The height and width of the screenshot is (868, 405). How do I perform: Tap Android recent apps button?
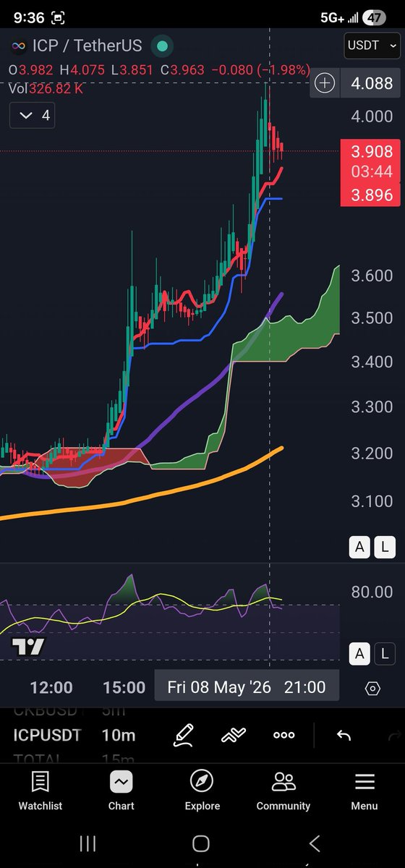coord(88,843)
